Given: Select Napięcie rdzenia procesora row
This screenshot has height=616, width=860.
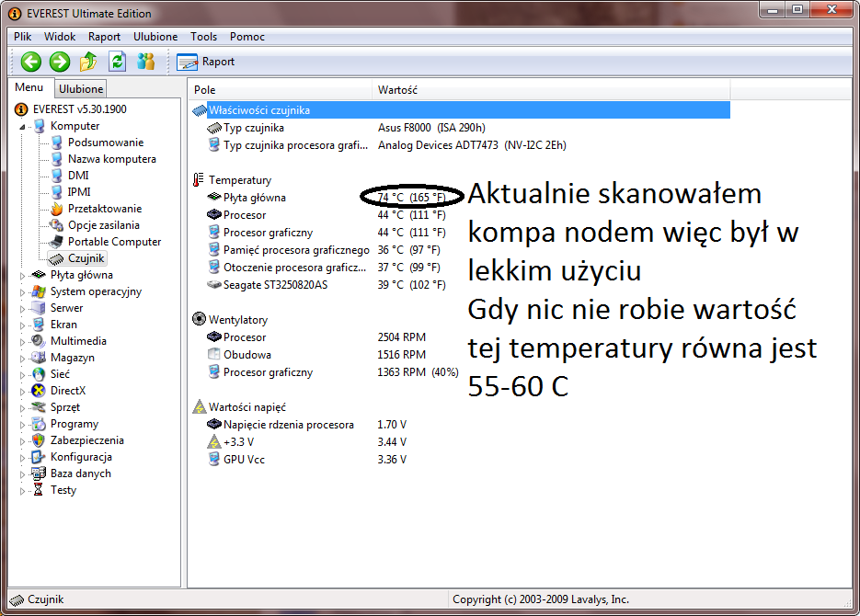Looking at the screenshot, I should click(460, 424).
